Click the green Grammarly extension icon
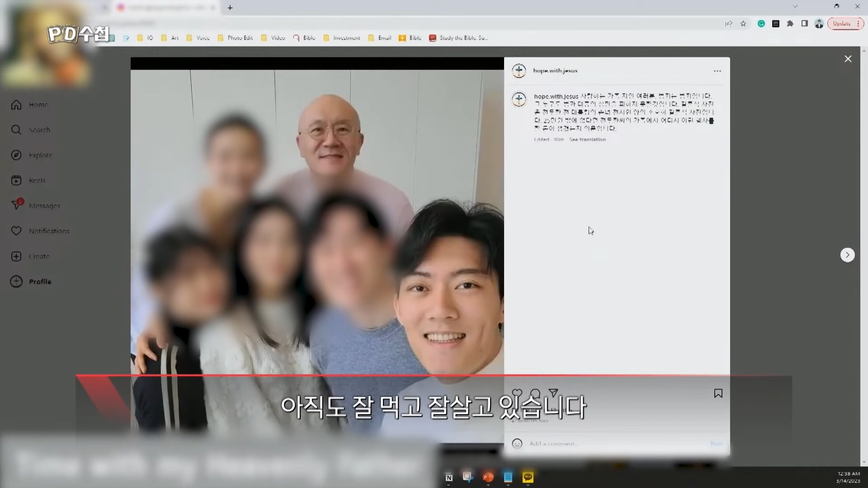This screenshot has width=868, height=488. pos(761,24)
